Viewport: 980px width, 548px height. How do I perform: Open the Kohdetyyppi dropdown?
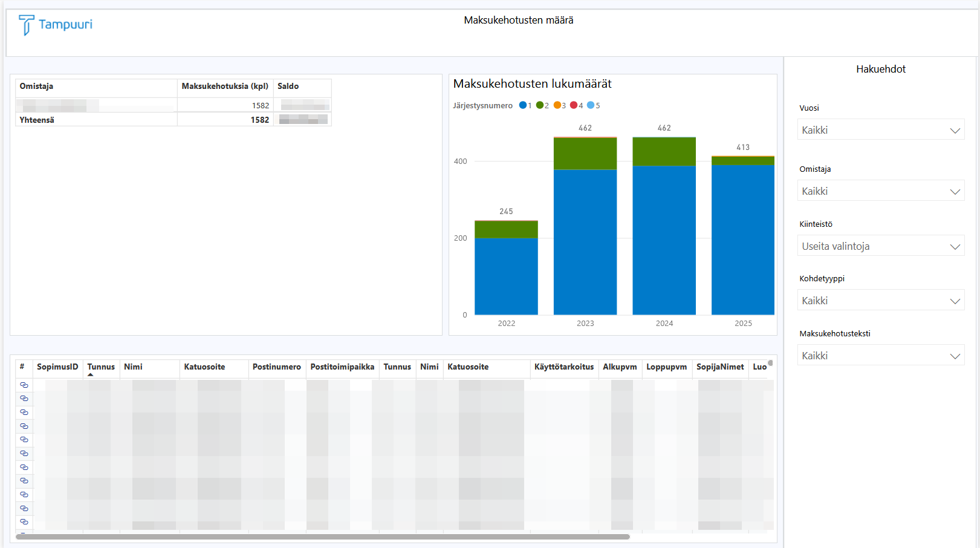click(880, 301)
